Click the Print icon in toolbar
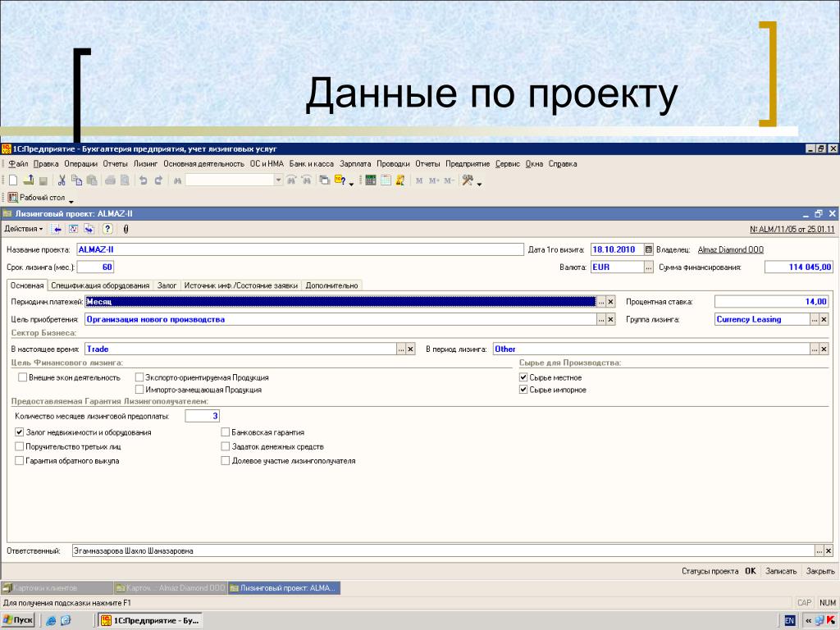The width and height of the screenshot is (840, 630). point(110,180)
